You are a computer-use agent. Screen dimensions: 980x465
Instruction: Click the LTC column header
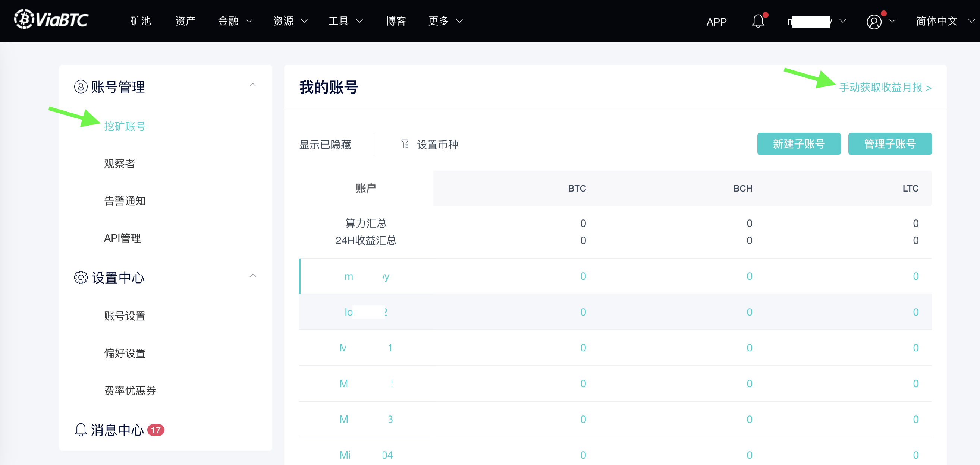[x=910, y=188]
